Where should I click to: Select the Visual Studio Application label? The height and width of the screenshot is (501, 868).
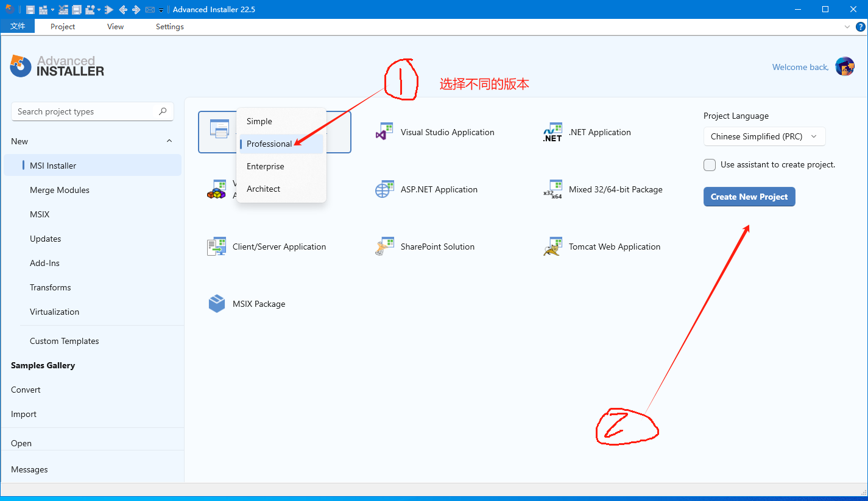coord(447,132)
